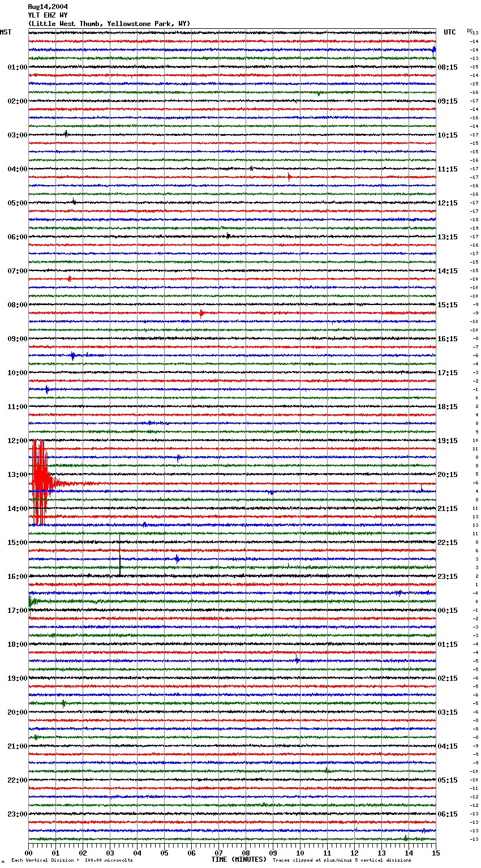Click the MST column header
The width and height of the screenshot is (481, 868).
click(x=6, y=32)
